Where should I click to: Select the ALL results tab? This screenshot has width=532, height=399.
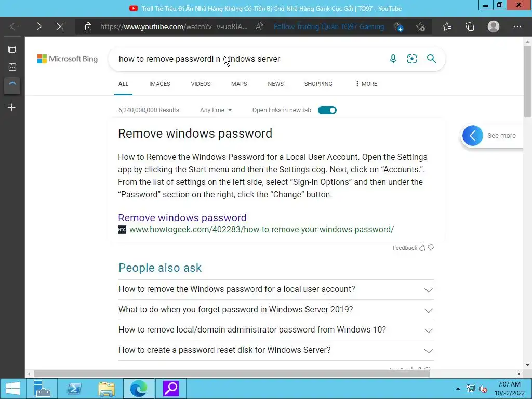123,84
